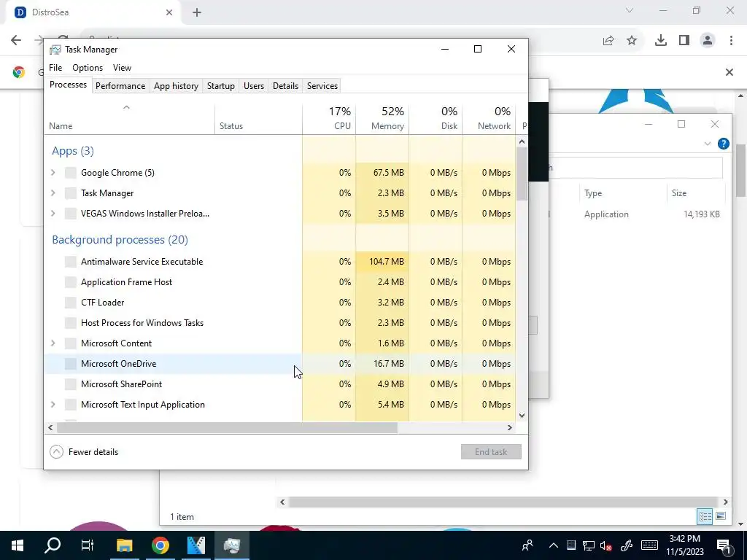Image resolution: width=747 pixels, height=560 pixels.
Task: Sort processes by the Memory column
Action: (382, 118)
